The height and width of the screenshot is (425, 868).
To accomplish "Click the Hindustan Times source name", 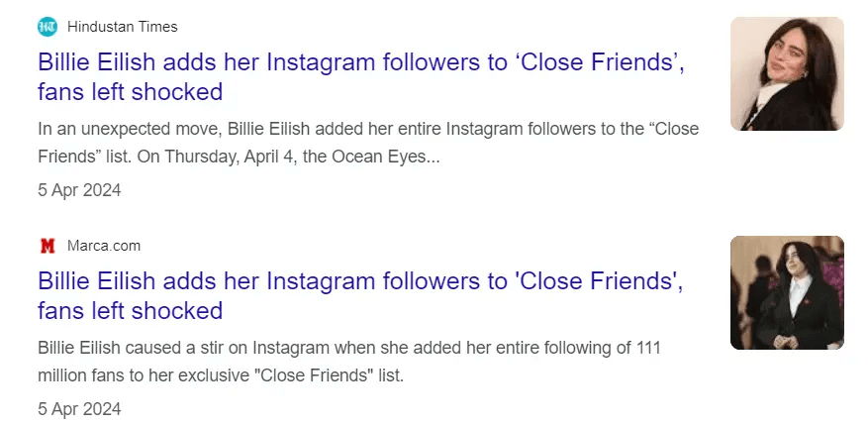I will pyautogui.click(x=122, y=27).
